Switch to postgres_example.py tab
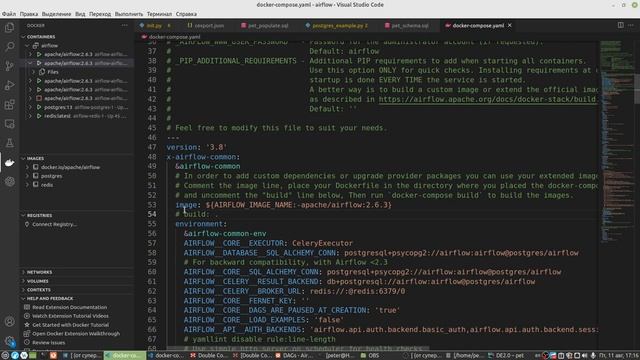Viewport: 640px width, 360px height. (x=336, y=25)
